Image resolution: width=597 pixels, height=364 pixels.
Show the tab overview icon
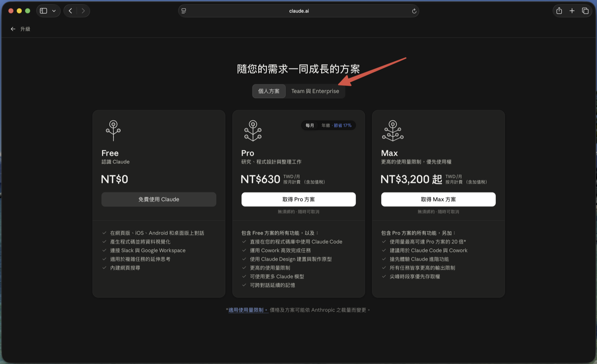coord(585,11)
